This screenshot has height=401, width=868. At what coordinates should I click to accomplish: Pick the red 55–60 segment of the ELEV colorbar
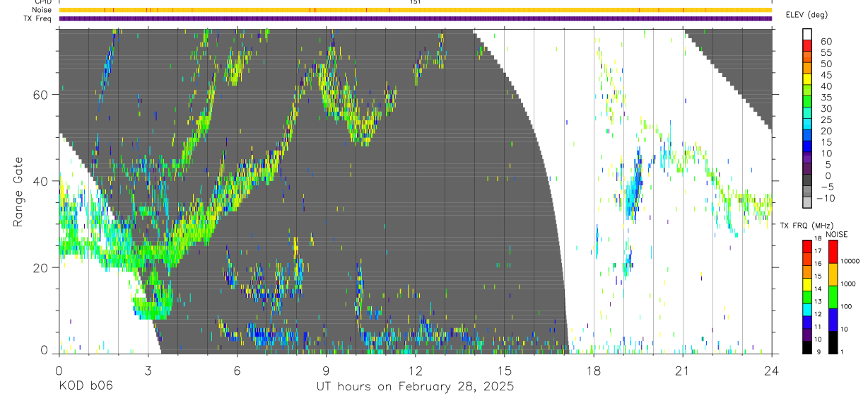click(x=807, y=46)
